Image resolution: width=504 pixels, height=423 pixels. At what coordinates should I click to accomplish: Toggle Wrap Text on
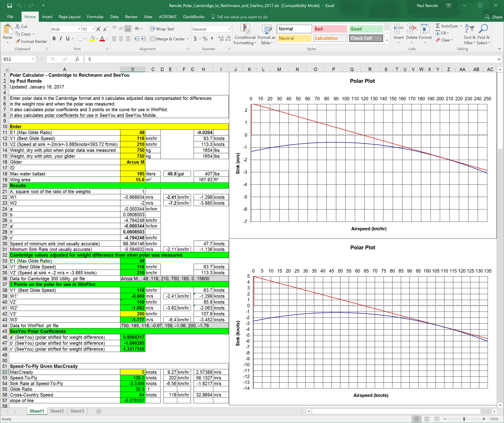(162, 29)
